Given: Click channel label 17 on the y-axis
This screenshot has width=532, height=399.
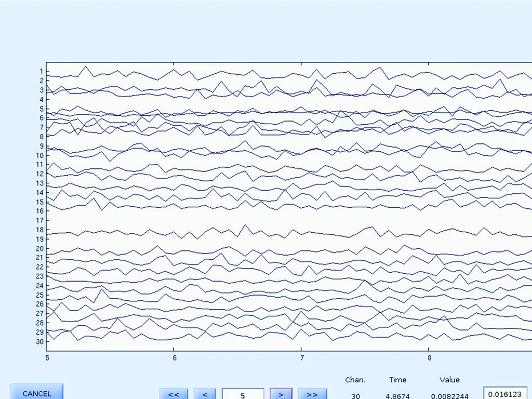Looking at the screenshot, I should [39, 220].
